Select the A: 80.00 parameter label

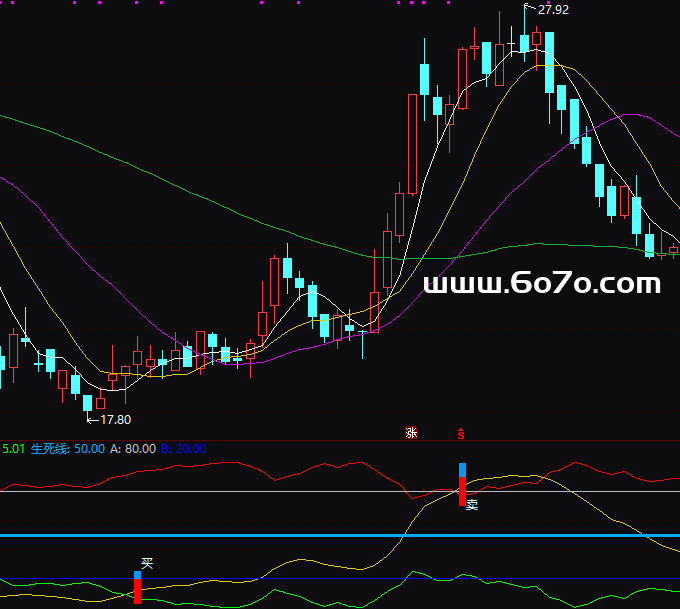(x=132, y=449)
